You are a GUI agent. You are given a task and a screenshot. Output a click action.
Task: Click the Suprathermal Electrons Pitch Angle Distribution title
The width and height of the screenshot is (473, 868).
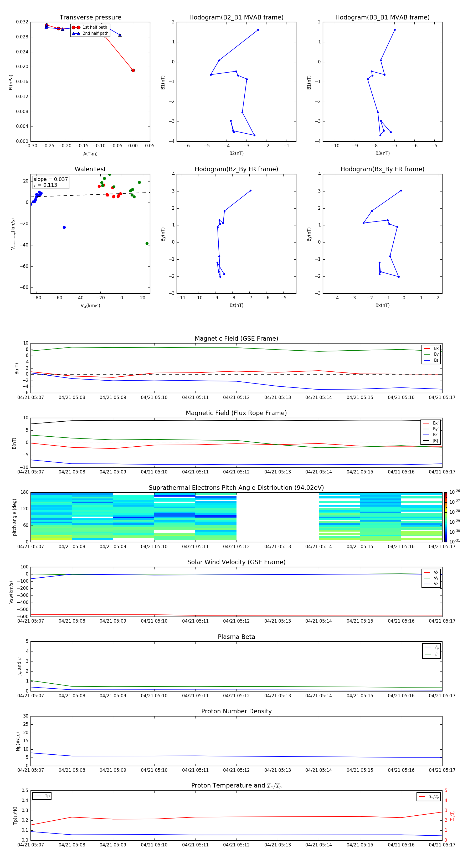[236, 488]
